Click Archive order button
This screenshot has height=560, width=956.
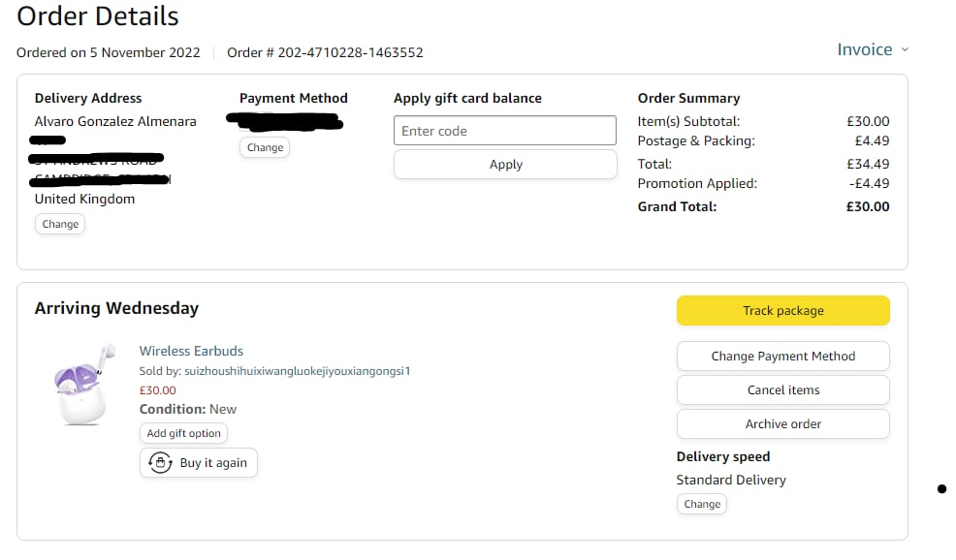pyautogui.click(x=782, y=423)
